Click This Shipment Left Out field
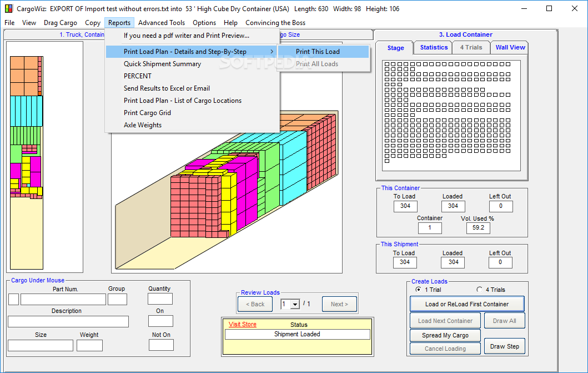The width and height of the screenshot is (588, 373). coord(500,263)
